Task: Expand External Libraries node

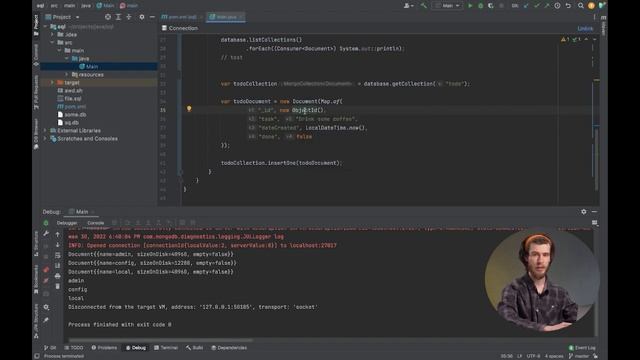Action: [x=45, y=131]
